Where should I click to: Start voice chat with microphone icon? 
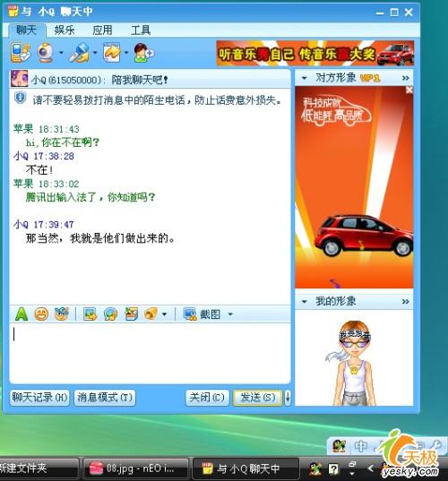[80, 53]
